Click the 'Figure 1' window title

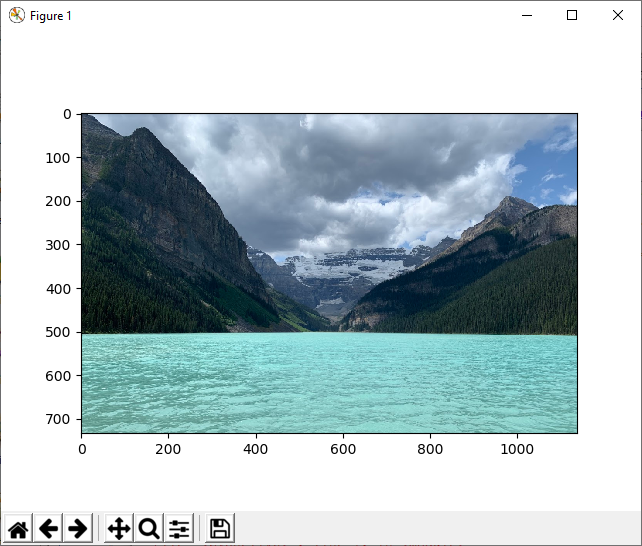tap(51, 16)
